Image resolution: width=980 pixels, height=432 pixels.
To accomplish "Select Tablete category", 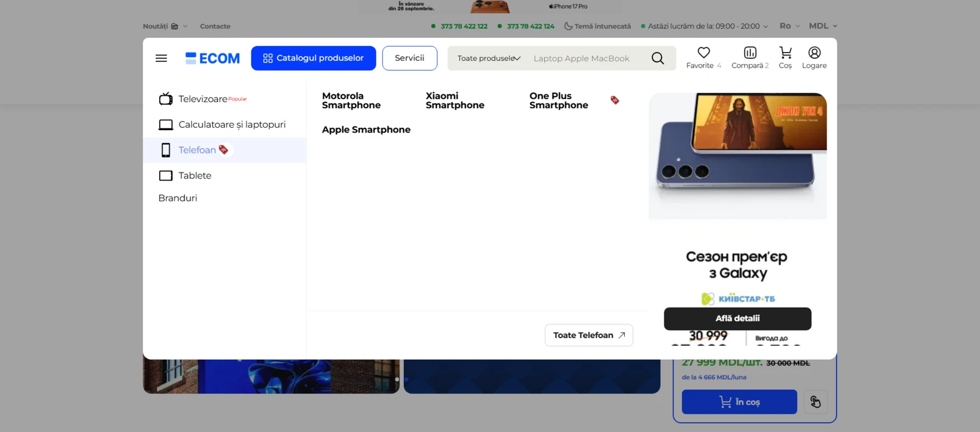I will click(225, 176).
